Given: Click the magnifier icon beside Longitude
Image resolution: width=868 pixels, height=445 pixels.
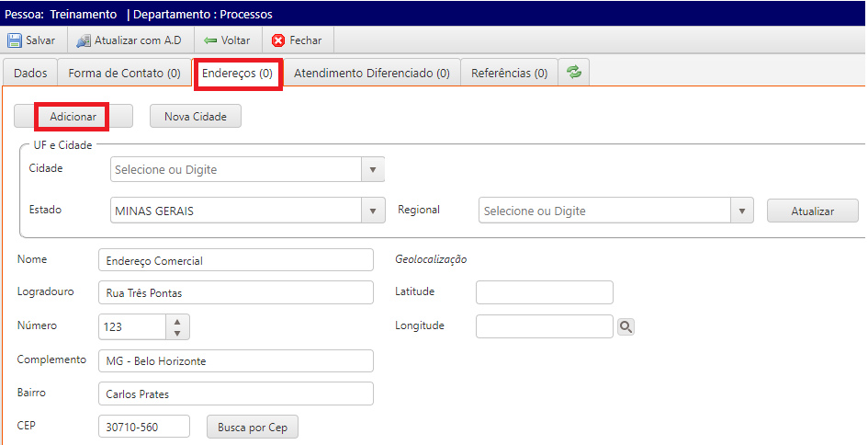Looking at the screenshot, I should pyautogui.click(x=626, y=326).
